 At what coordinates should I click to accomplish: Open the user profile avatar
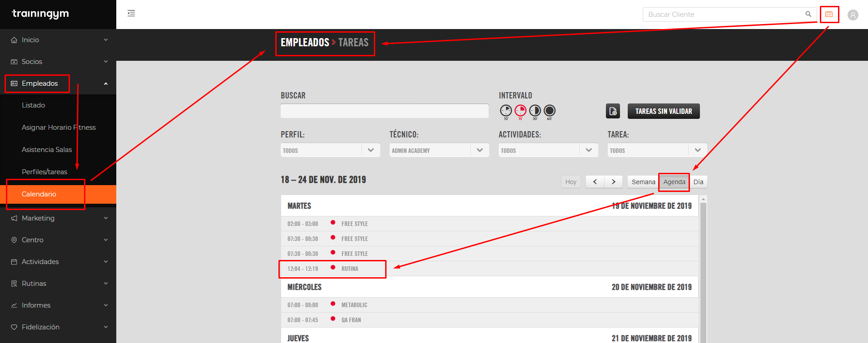[x=853, y=15]
